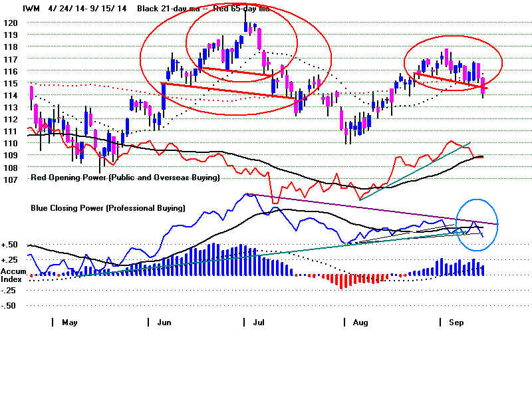Click the Aug month label on time axis
This screenshot has height=399, width=532.
360,323
